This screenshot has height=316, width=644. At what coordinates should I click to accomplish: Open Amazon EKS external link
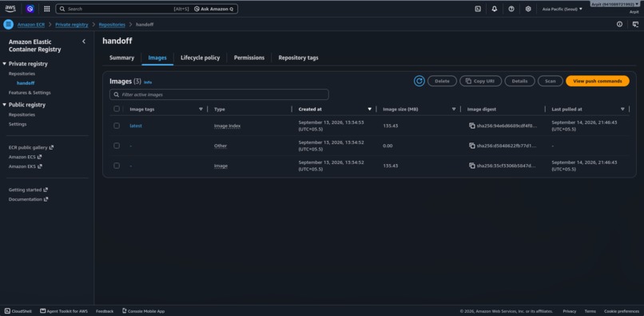coord(25,166)
